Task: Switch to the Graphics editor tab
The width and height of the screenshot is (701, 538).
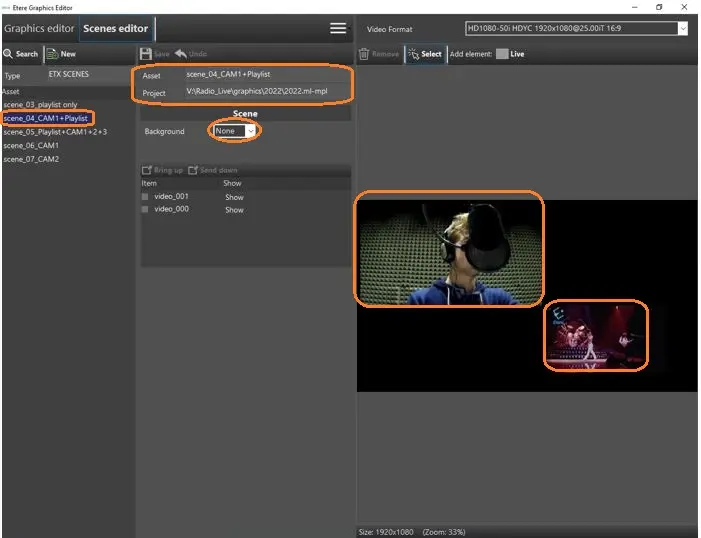Action: pyautogui.click(x=39, y=28)
